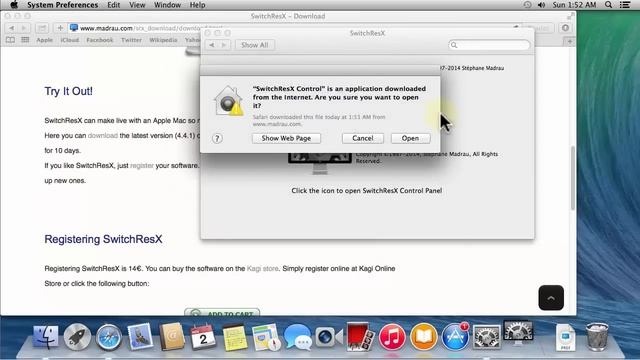Viewport: 640px width, 360px height.
Task: Open Notification Center list icon
Action: [624, 5]
